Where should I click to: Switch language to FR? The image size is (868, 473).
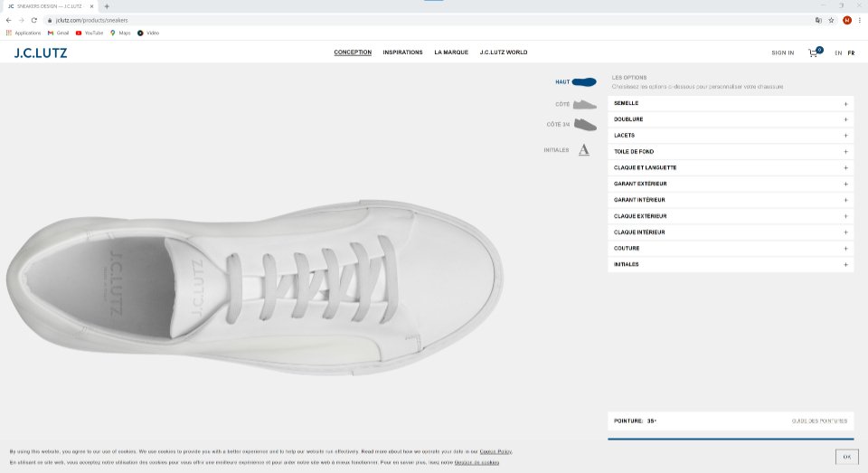pos(851,53)
